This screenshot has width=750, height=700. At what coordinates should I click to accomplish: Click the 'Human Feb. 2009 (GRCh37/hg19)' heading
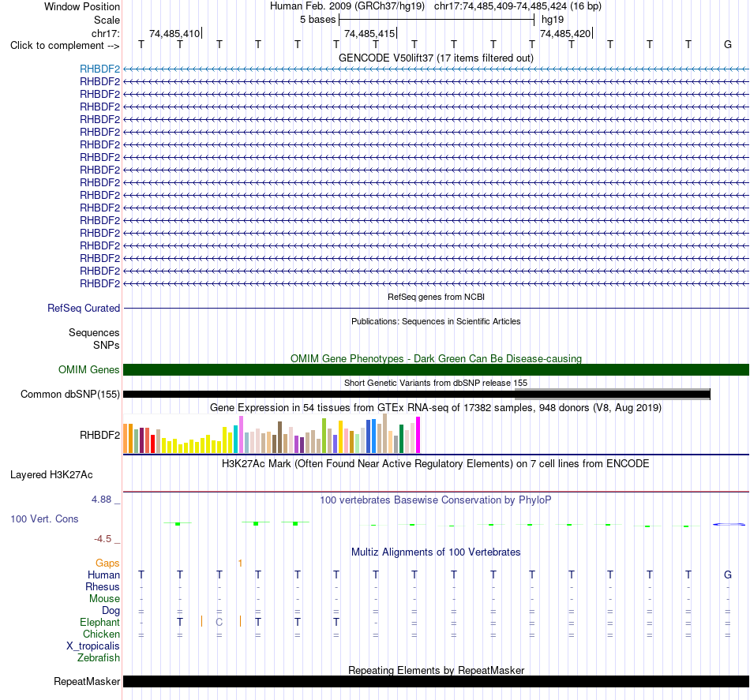tap(347, 6)
